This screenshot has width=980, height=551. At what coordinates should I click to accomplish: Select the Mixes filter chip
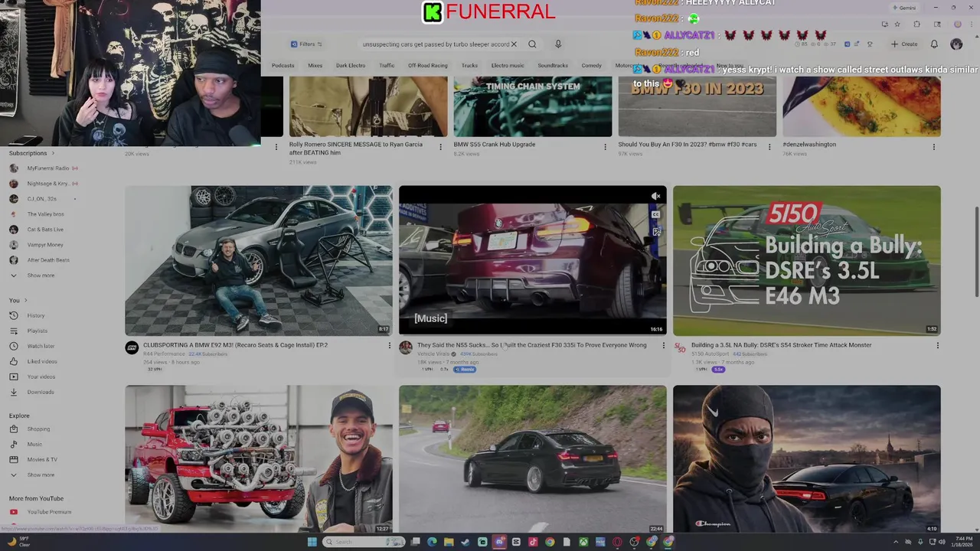coord(315,66)
